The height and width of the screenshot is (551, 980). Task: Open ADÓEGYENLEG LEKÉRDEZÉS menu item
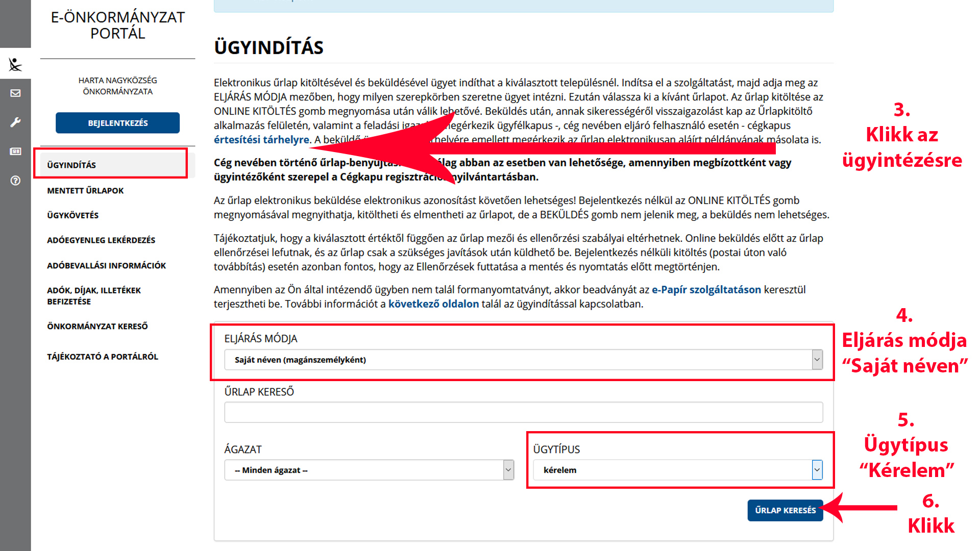101,240
